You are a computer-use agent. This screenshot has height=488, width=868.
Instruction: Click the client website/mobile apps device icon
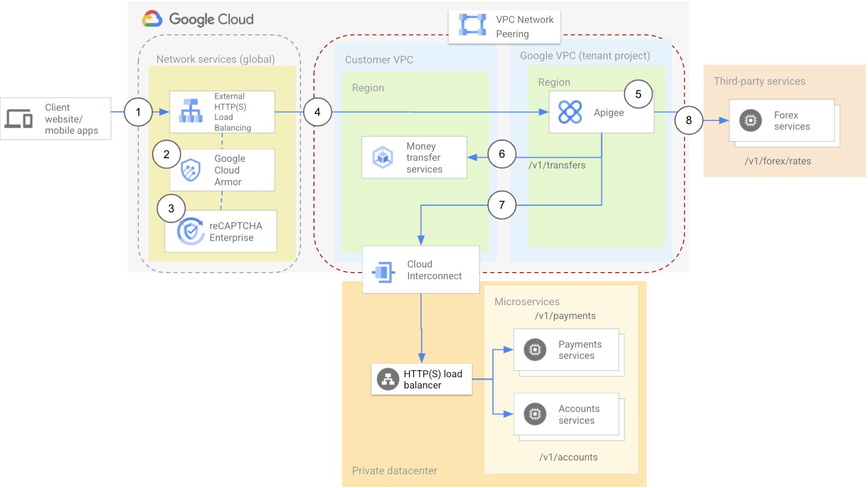(19, 119)
